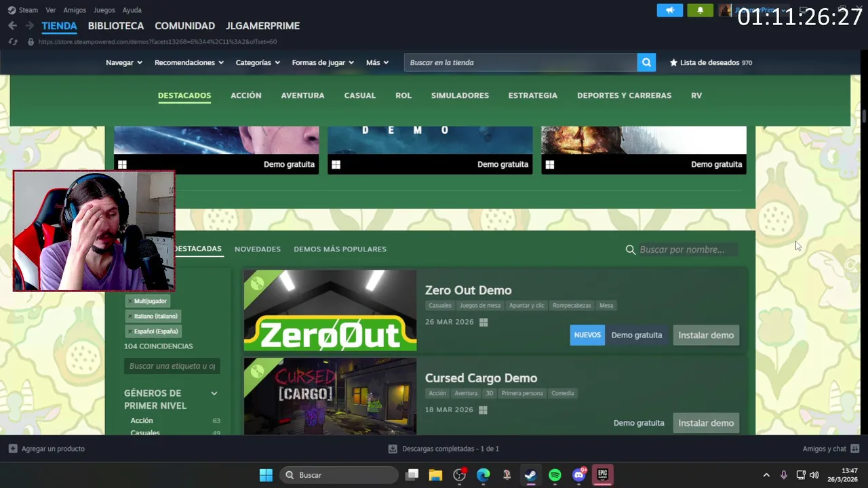Open Lista de deseados
Screen dimensions: 868x488
tap(711, 62)
